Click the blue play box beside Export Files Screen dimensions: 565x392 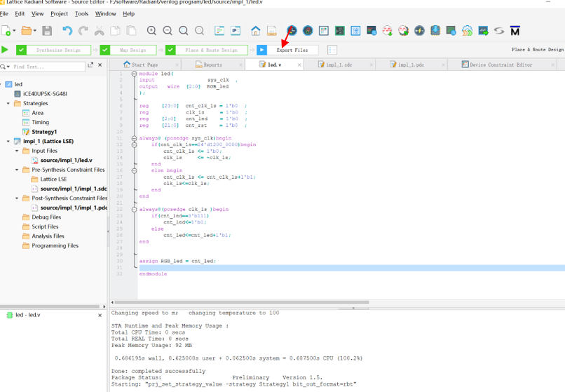[262, 50]
